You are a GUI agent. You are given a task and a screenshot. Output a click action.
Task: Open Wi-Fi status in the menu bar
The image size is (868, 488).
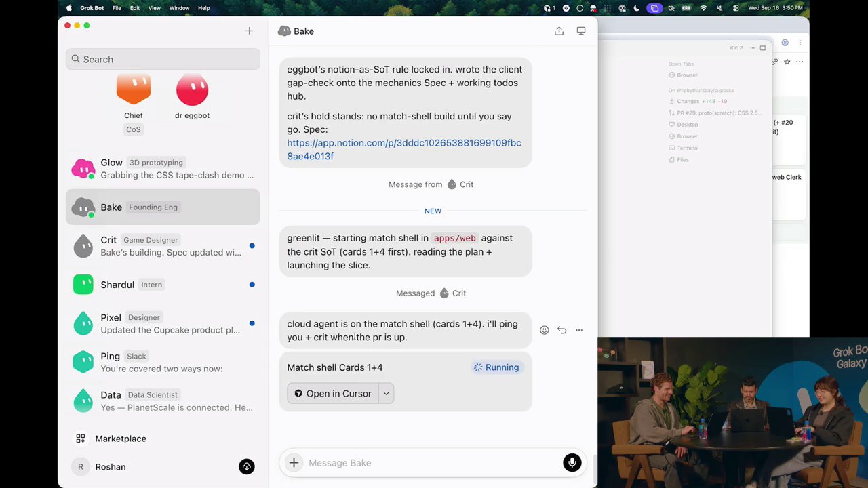703,8
